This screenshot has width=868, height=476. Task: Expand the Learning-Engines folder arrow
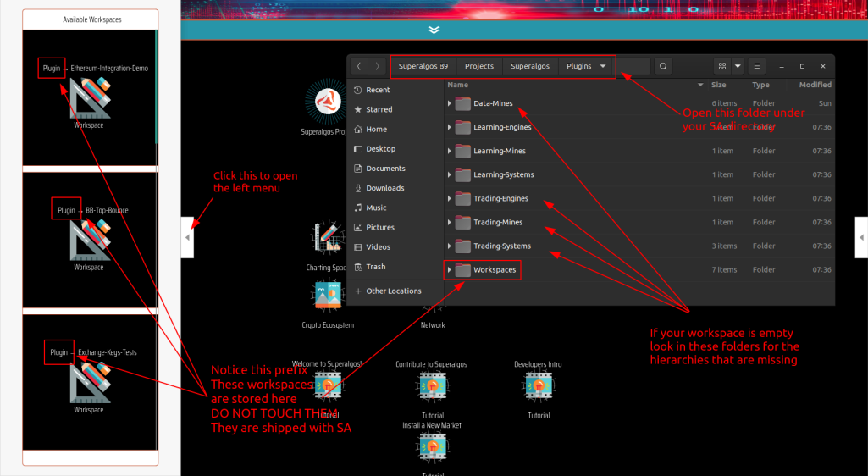pyautogui.click(x=449, y=127)
